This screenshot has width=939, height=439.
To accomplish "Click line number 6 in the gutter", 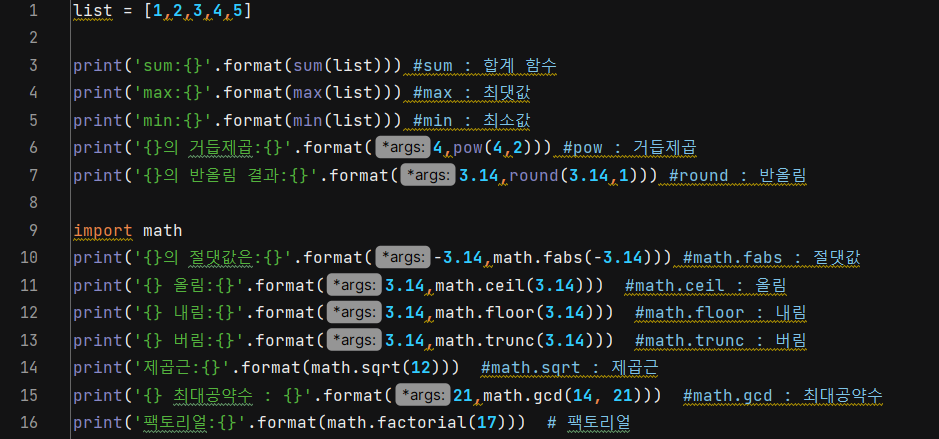I will point(33,148).
